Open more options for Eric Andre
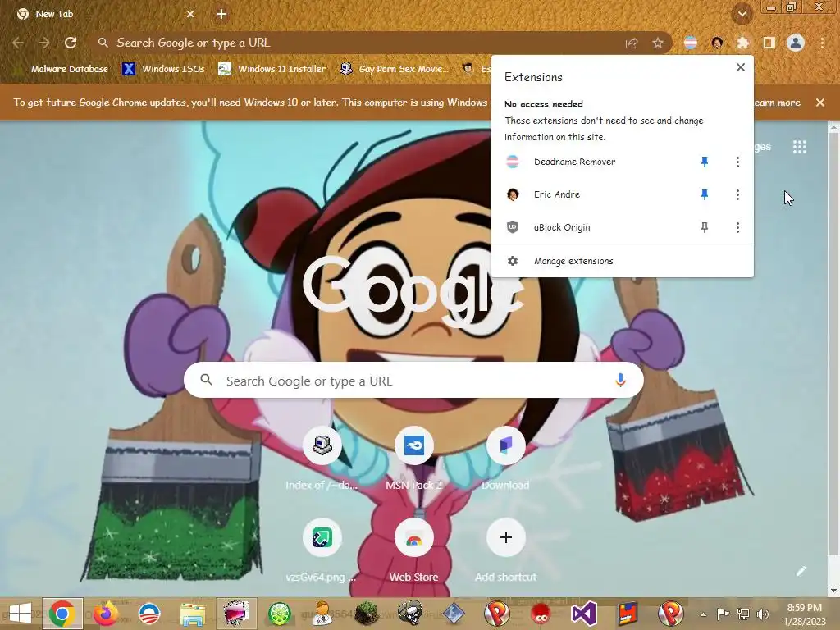The width and height of the screenshot is (840, 630). tap(737, 194)
